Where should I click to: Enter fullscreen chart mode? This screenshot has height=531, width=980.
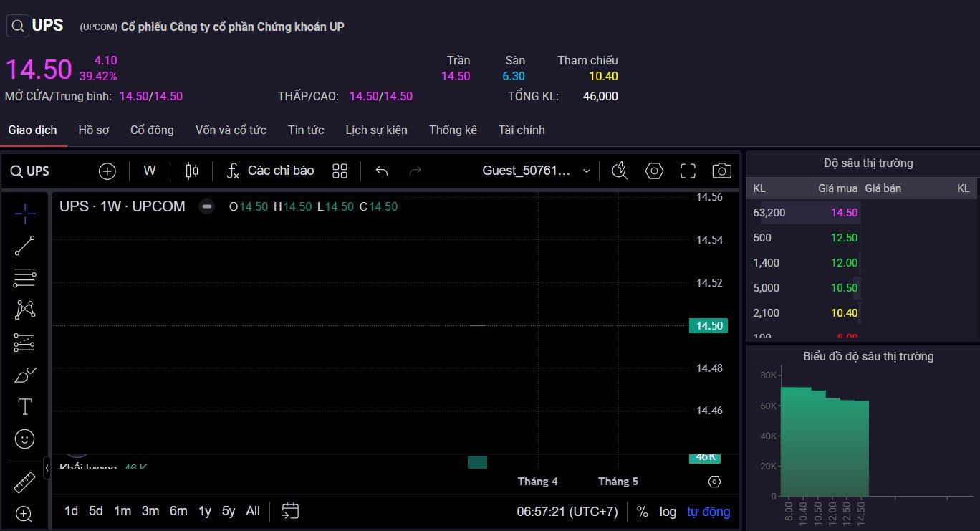[x=687, y=171]
